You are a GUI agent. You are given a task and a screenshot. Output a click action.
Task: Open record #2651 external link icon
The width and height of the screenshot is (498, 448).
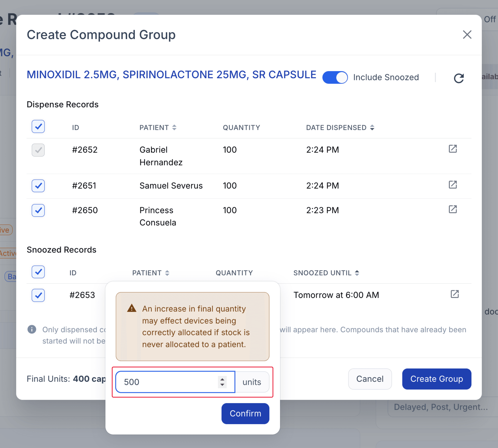(452, 185)
